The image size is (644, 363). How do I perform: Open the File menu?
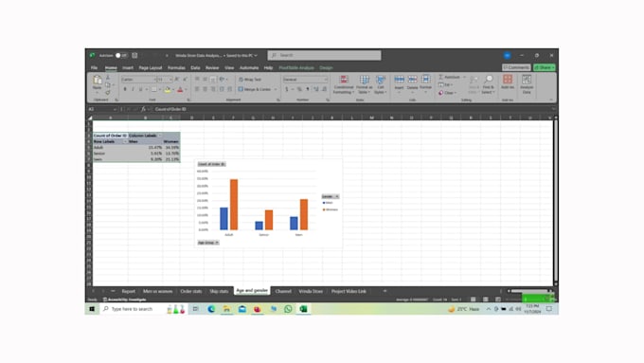[x=94, y=68]
